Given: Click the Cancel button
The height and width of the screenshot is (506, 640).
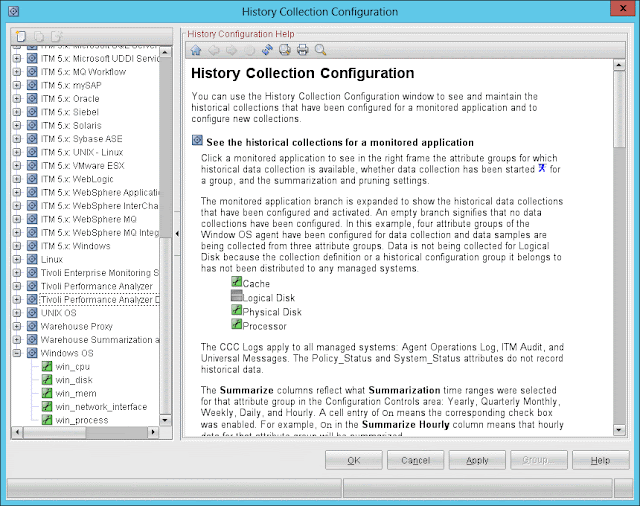Looking at the screenshot, I should tap(416, 460).
